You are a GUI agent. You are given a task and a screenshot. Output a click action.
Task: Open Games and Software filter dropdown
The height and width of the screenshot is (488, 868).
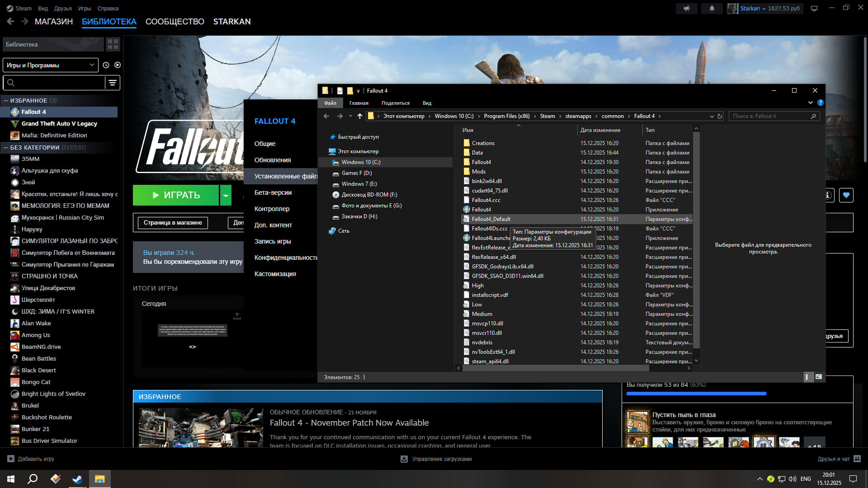(51, 65)
